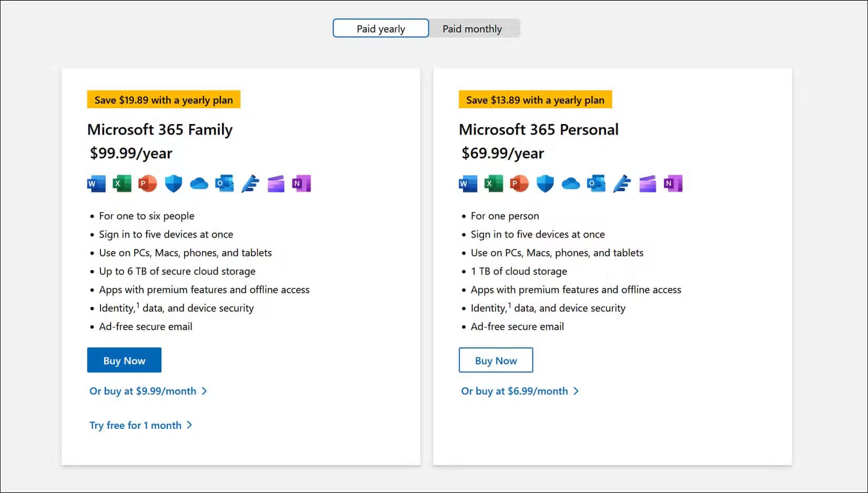The image size is (868, 493).
Task: Click Personal plan's "Use on PCs, Macs" bullet
Action: tap(557, 253)
